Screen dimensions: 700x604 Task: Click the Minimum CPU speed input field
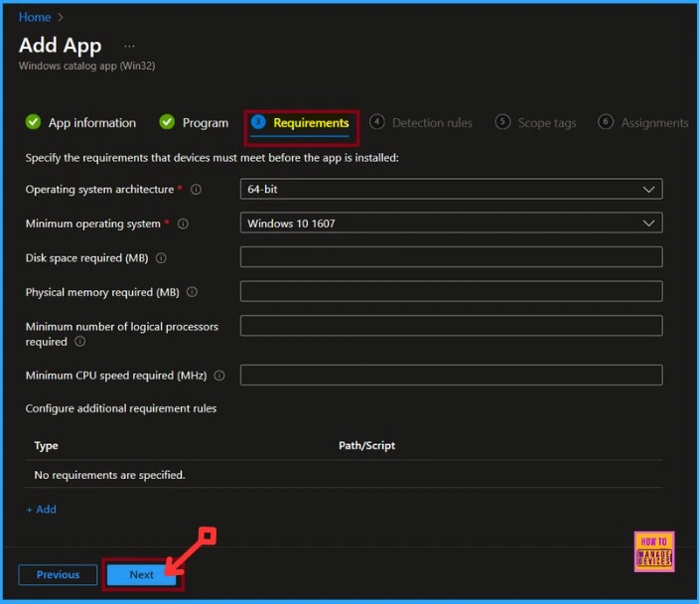pos(452,376)
